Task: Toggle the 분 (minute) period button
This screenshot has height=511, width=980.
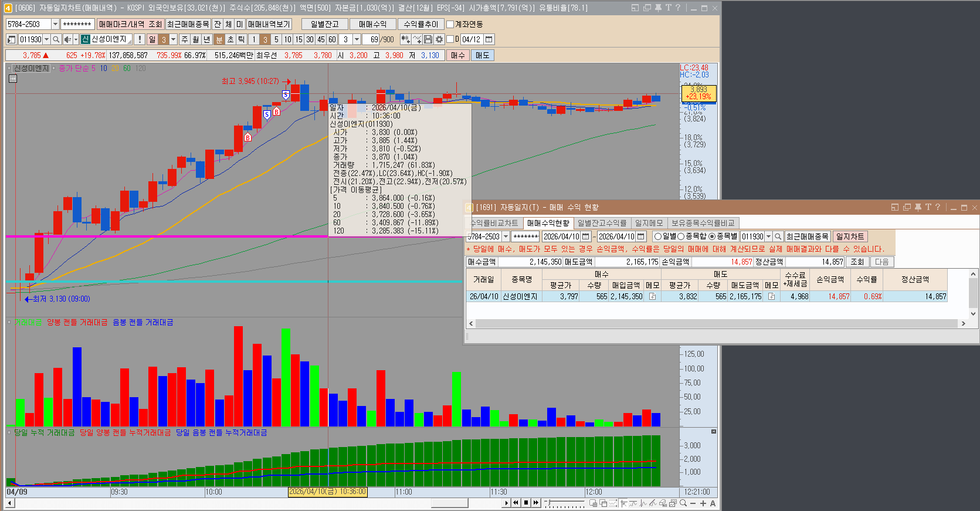Action: tap(219, 39)
